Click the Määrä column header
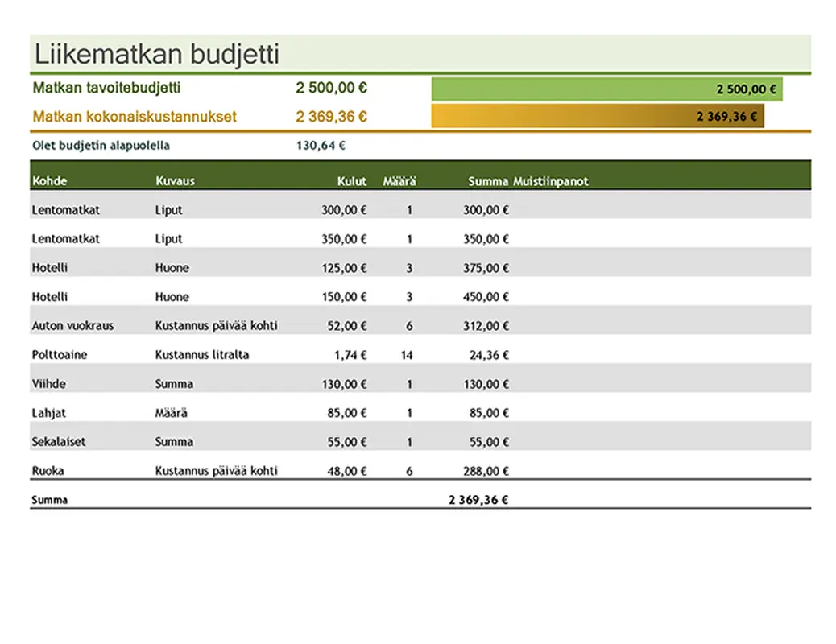This screenshot has width=836, height=644. (399, 181)
